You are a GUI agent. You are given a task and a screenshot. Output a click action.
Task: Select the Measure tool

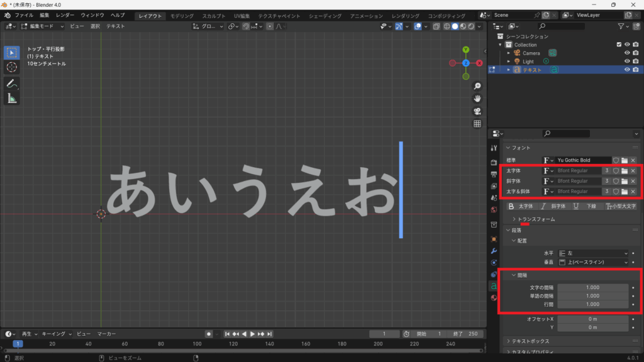pos(12,98)
